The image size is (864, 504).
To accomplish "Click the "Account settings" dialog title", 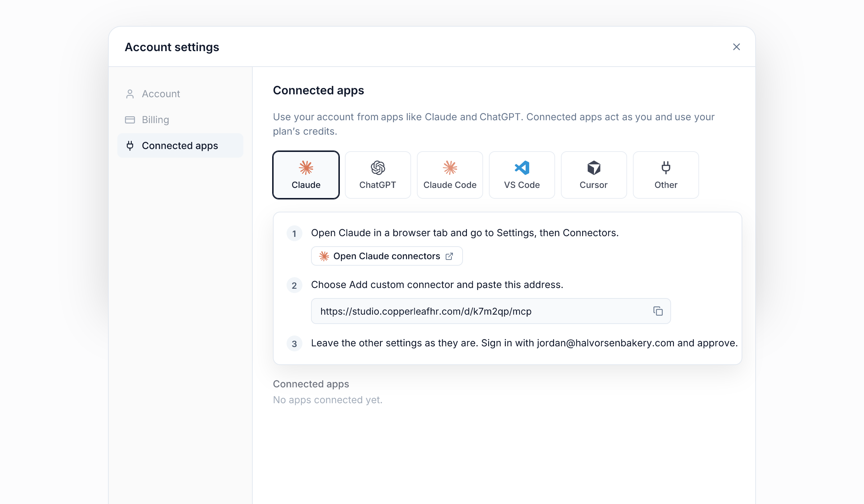I will click(172, 47).
